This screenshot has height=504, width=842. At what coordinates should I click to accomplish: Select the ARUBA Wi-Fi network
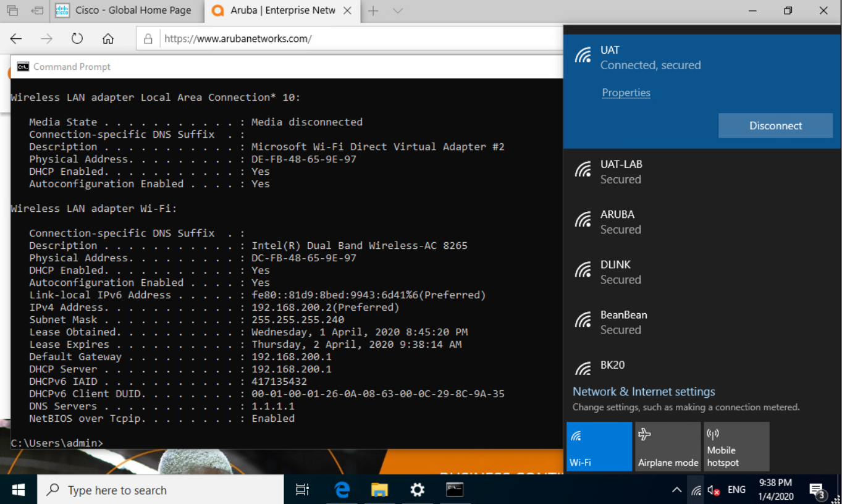(x=702, y=222)
